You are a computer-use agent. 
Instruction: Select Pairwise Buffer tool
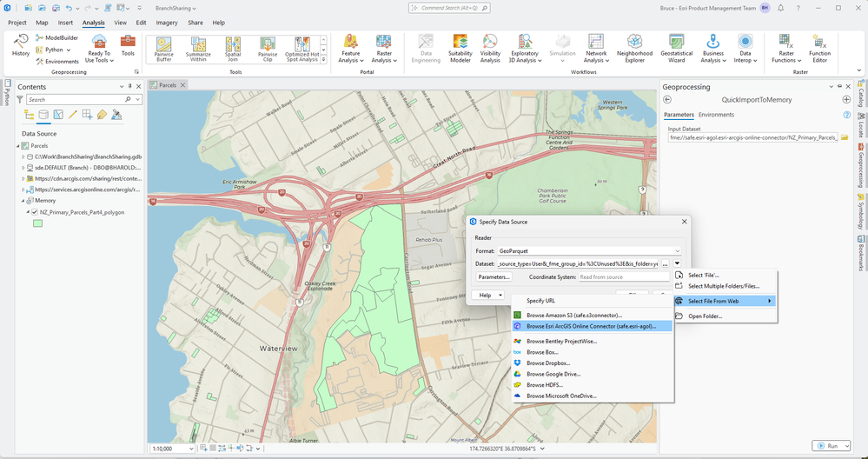point(163,50)
